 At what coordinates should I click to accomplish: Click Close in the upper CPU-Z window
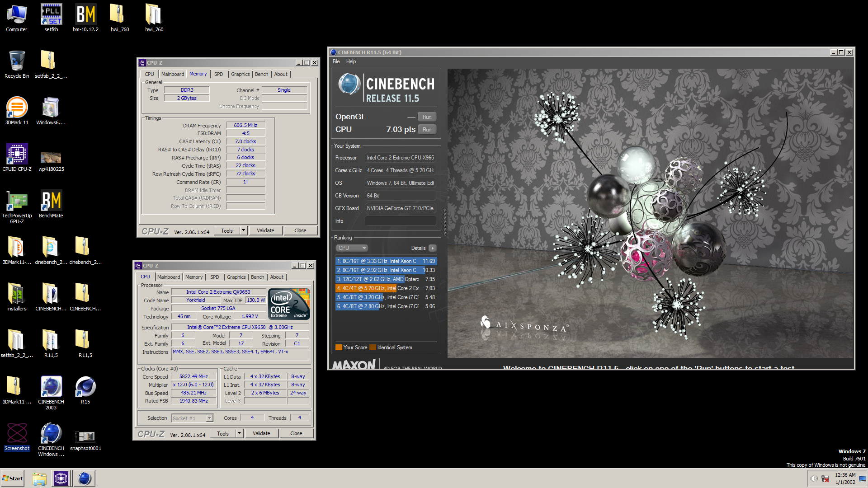point(301,230)
